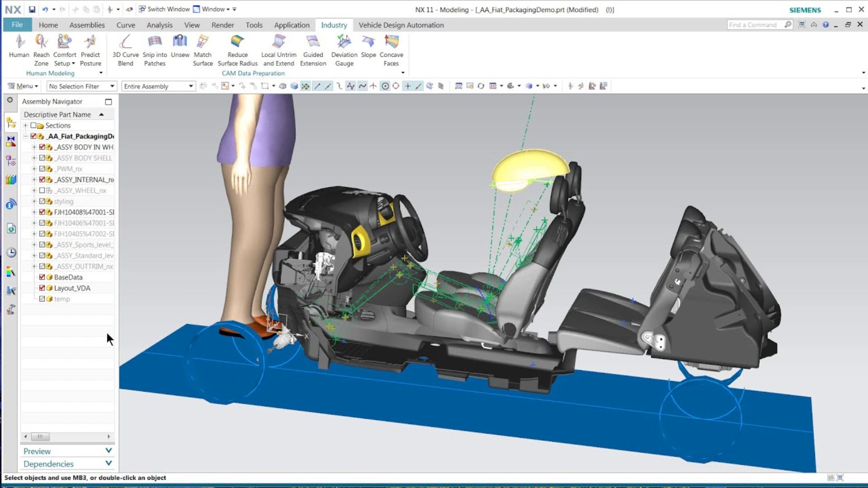Toggle checkbox for _ASSY BODY SHELL

click(x=42, y=158)
